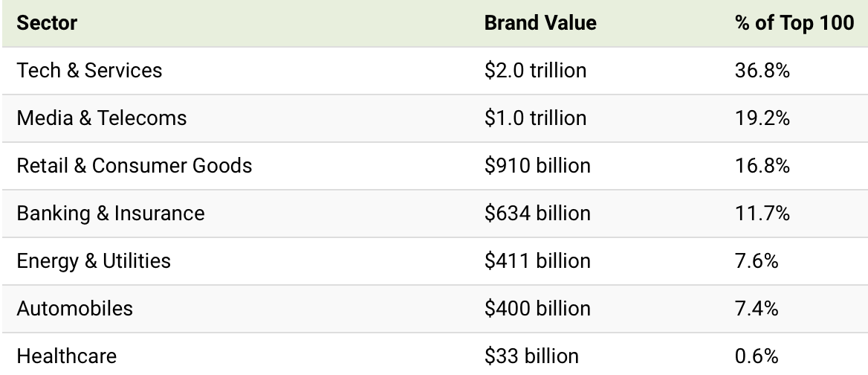This screenshot has height=375, width=868.
Task: Click the 19.2% percentage cell
Action: pos(762,118)
